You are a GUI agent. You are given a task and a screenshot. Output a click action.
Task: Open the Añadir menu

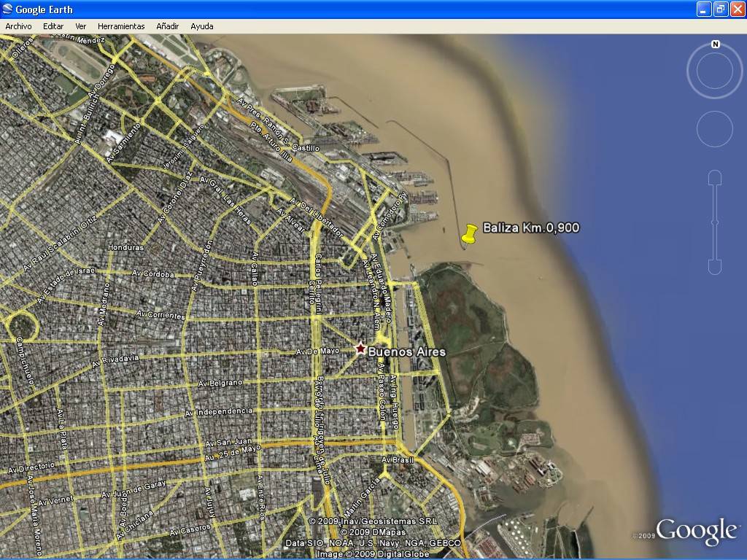(x=168, y=26)
